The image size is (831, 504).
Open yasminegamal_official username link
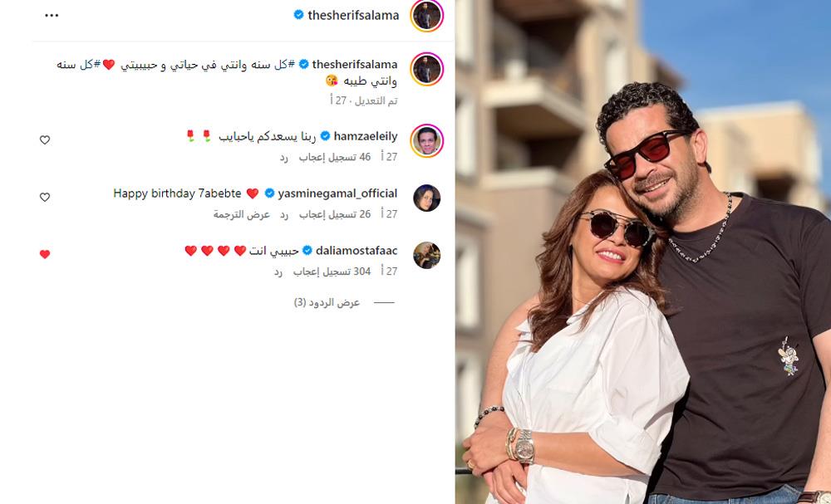[337, 193]
